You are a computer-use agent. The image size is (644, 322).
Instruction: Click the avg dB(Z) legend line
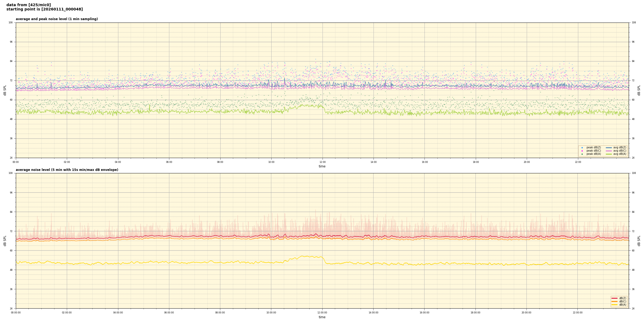coord(609,148)
